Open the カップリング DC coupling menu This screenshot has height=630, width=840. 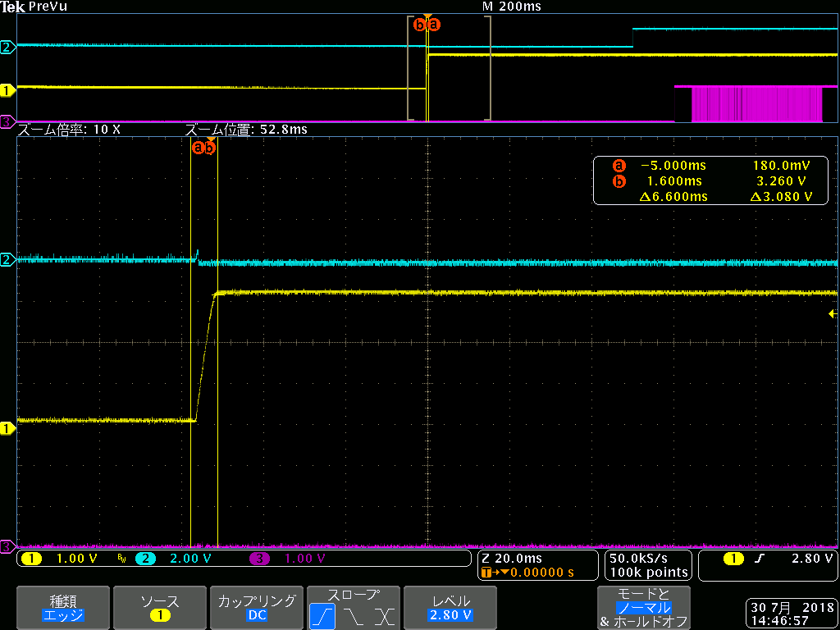257,608
